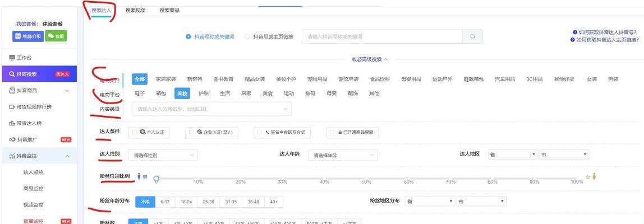The width and height of the screenshot is (644, 224).
Task: Select the 6-17 fan age option
Action: 165,202
